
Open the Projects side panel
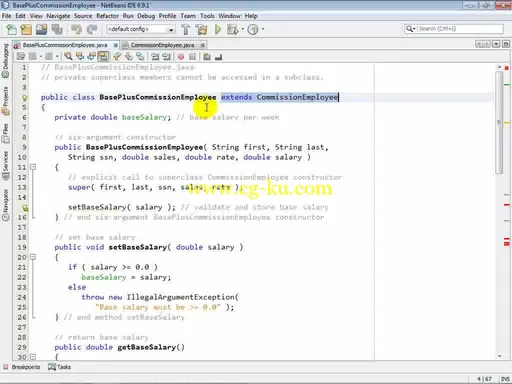[x=5, y=101]
